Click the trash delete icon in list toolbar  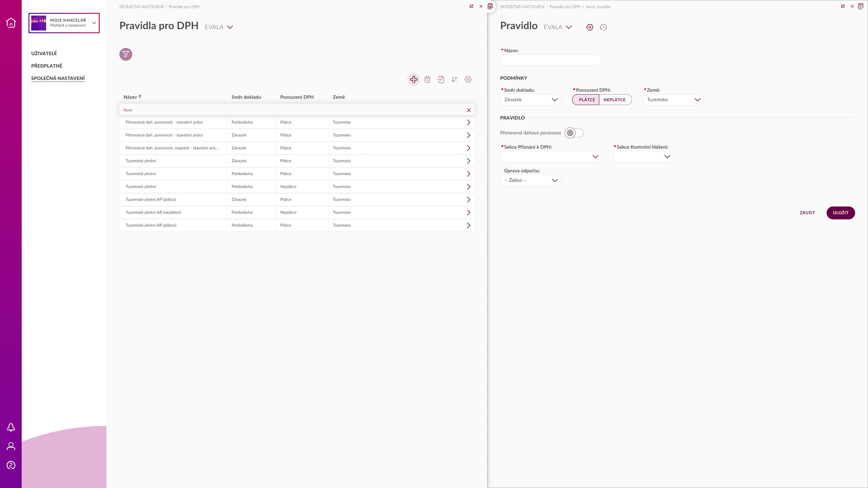click(x=427, y=80)
